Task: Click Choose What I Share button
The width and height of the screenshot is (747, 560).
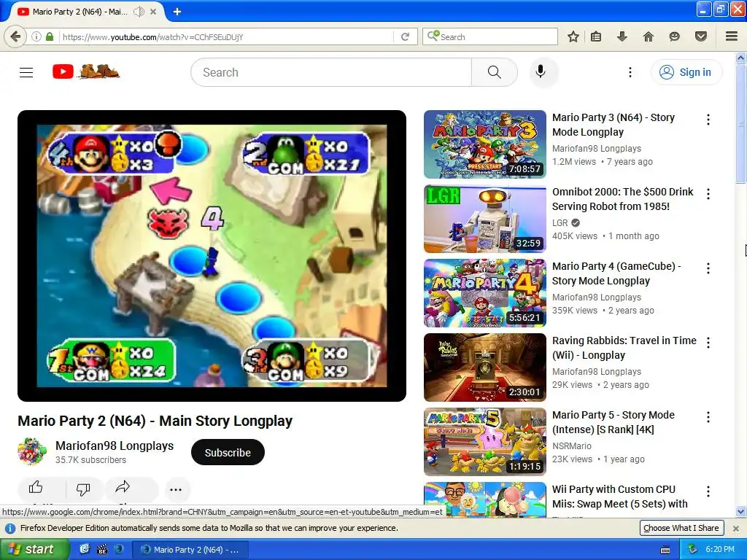Action: (681, 528)
